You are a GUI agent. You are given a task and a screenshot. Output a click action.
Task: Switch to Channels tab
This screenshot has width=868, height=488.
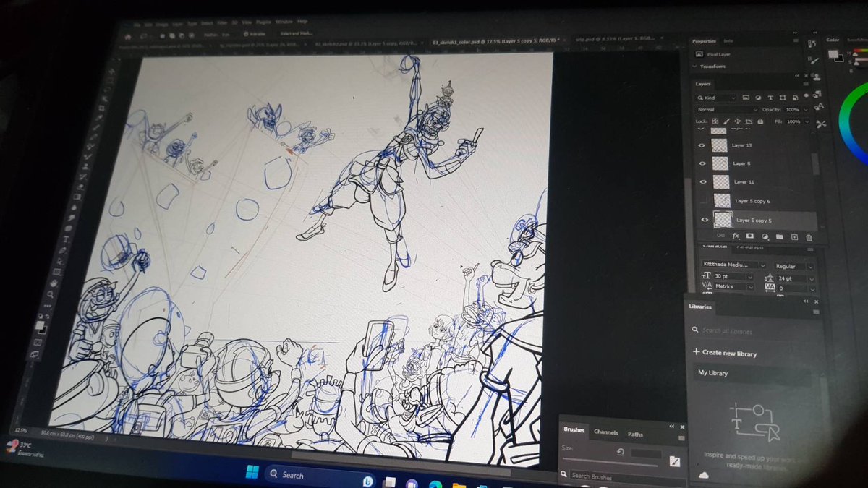point(605,432)
